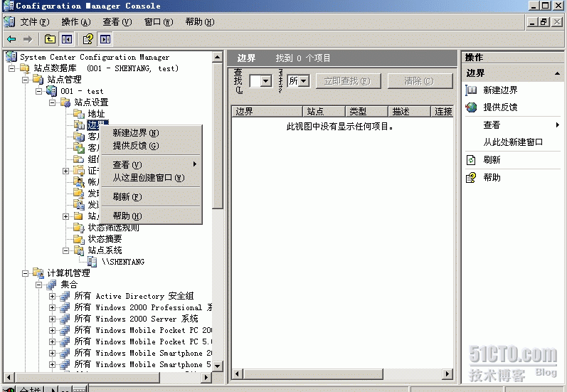Screen dimensions: 567x392
Task: Choose 从这里创建窗口(W) in context menu
Action: click(151, 178)
